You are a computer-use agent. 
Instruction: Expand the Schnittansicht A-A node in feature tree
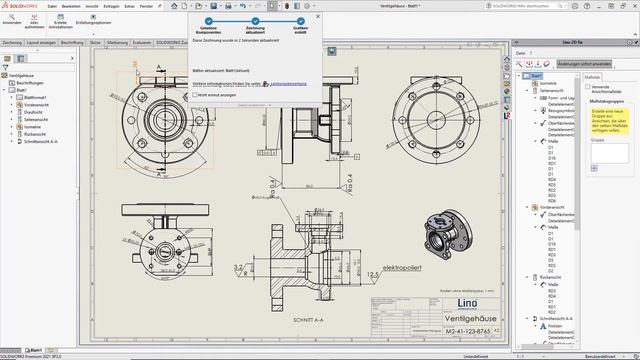(x=12, y=142)
